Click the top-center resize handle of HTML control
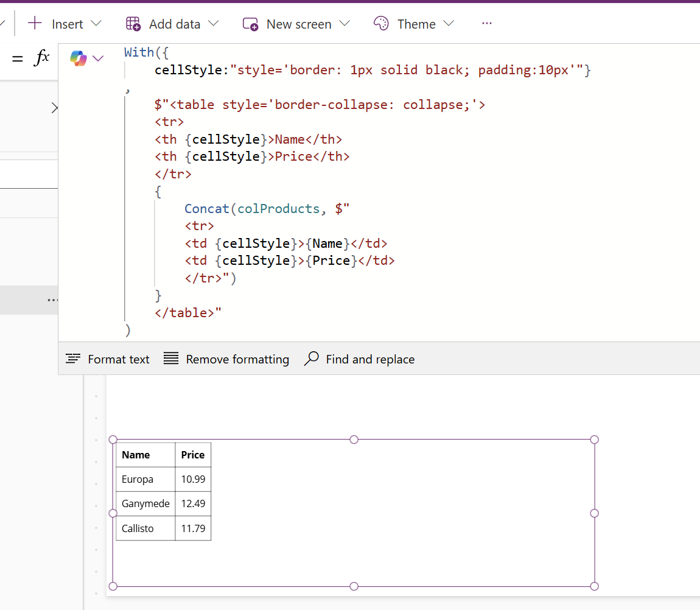 pyautogui.click(x=354, y=440)
